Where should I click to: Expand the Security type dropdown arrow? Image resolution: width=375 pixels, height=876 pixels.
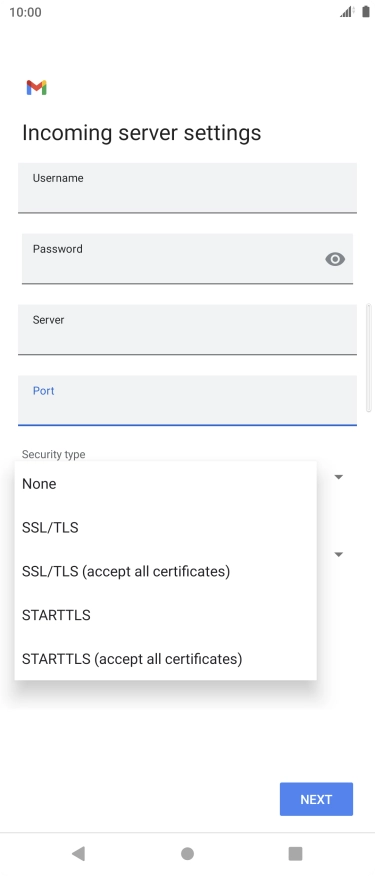point(338,477)
